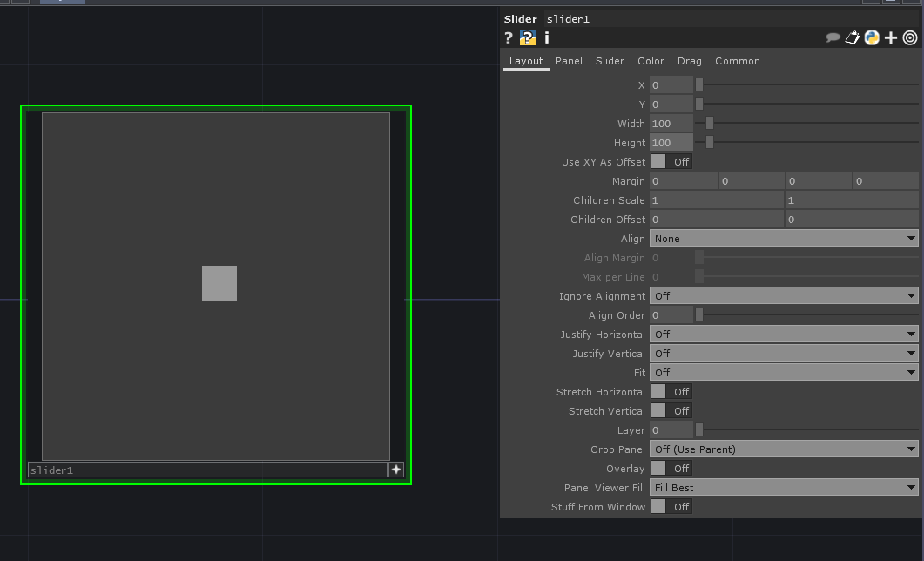Open the operator comment bubble icon
924x561 pixels.
pos(833,37)
